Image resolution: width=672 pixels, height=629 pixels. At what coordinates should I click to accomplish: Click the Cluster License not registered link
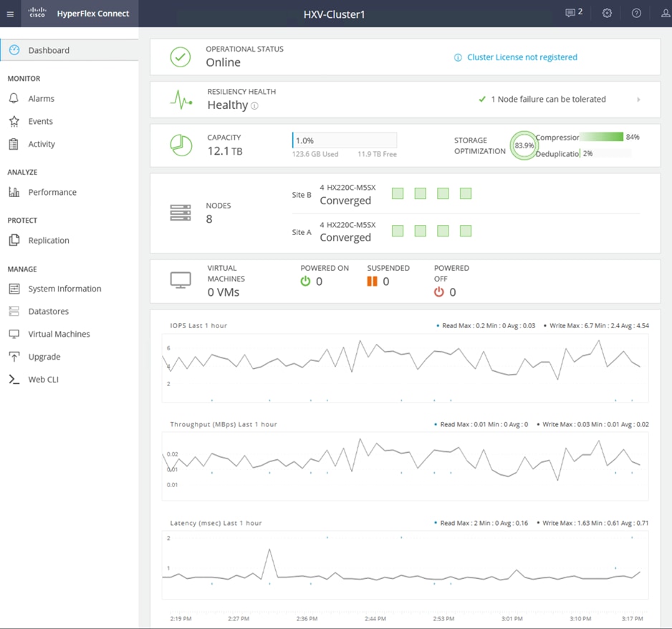[522, 57]
